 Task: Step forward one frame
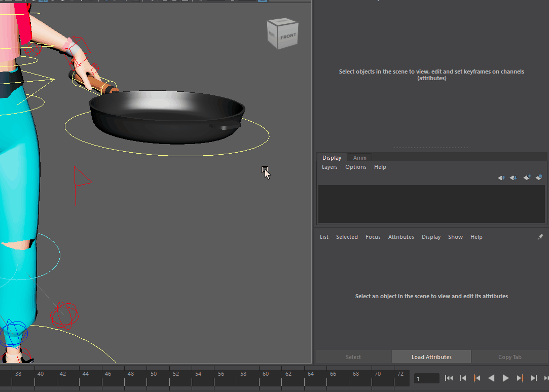(x=534, y=378)
